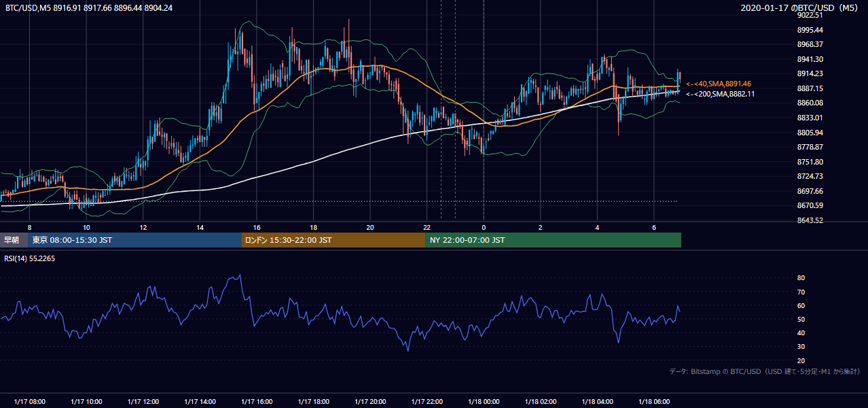Viewport: 868px width, 408px height.
Task: Click the 1/18 06:00 time axis label
Action: click(653, 402)
